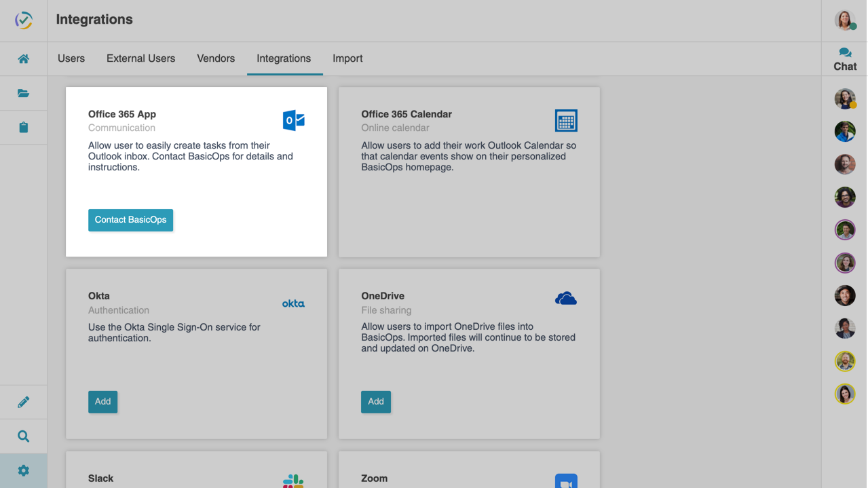Open the External Users tab
Image resolution: width=868 pixels, height=488 pixels.
pyautogui.click(x=140, y=58)
